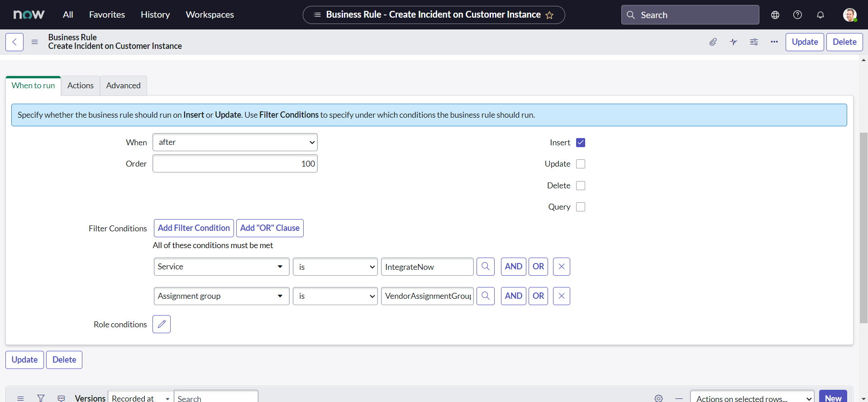Screen dimensions: 868x402
Task: Open Versions list gear settings
Action: click(x=658, y=398)
